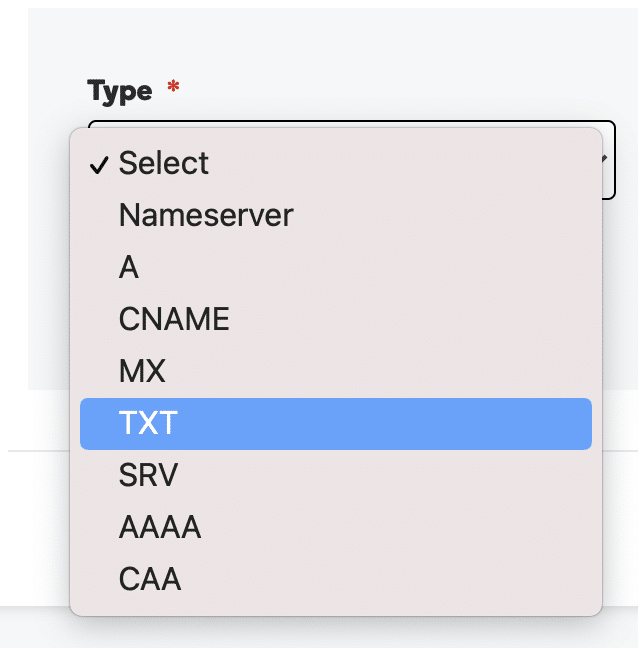Choose the MX record type
This screenshot has width=638, height=648.
click(336, 371)
